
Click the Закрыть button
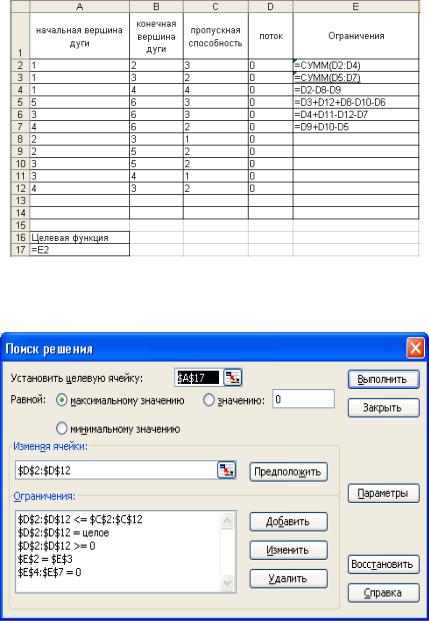click(x=383, y=408)
